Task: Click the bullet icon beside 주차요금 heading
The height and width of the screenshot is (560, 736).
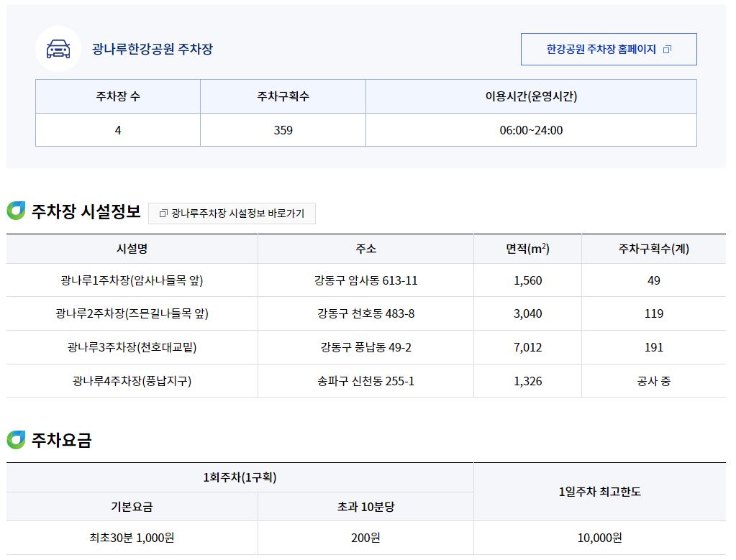Action: tap(16, 439)
